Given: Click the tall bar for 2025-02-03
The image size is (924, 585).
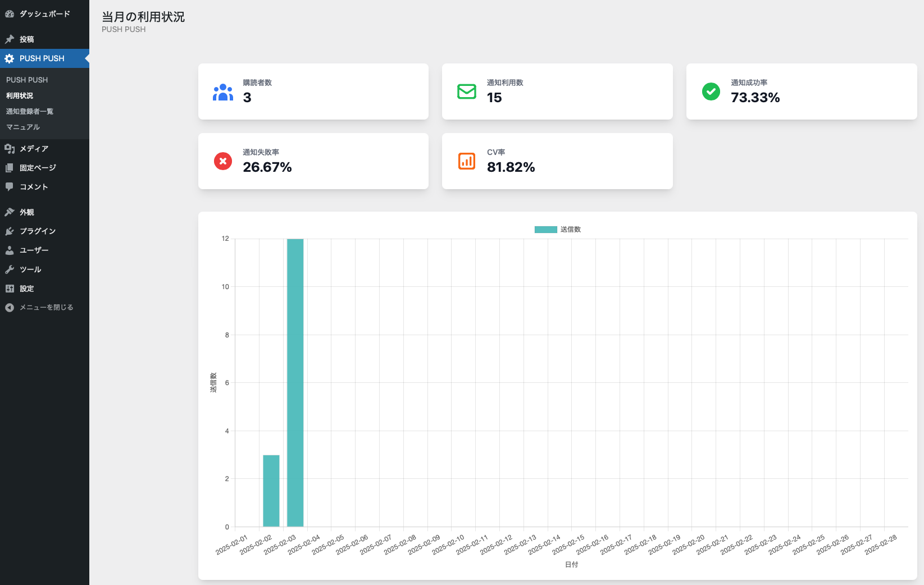Looking at the screenshot, I should 295,382.
